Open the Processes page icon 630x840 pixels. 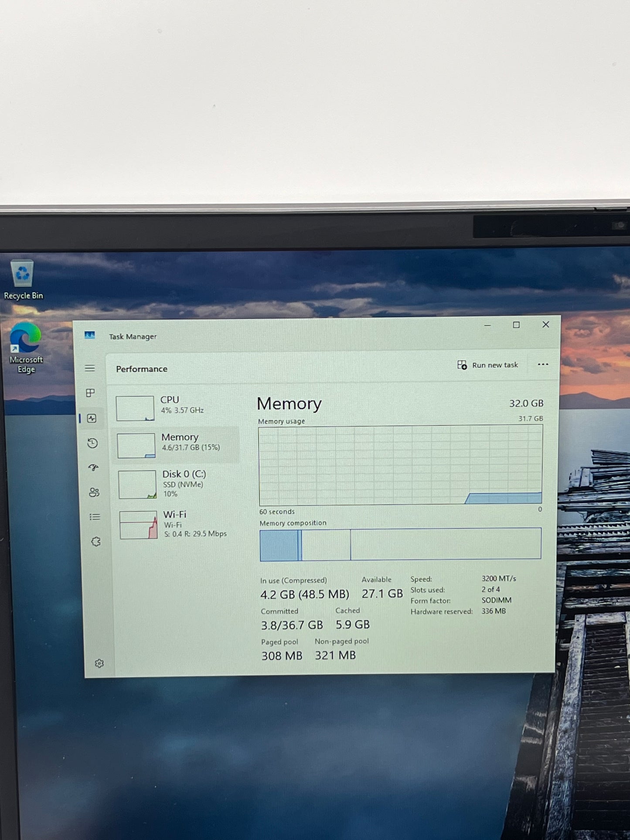[91, 393]
